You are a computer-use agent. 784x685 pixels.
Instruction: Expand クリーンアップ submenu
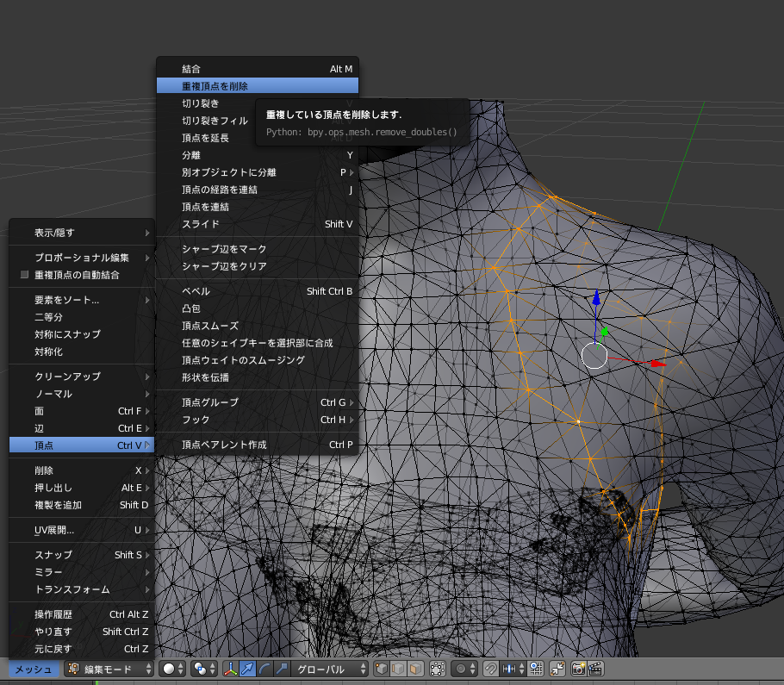(82, 377)
